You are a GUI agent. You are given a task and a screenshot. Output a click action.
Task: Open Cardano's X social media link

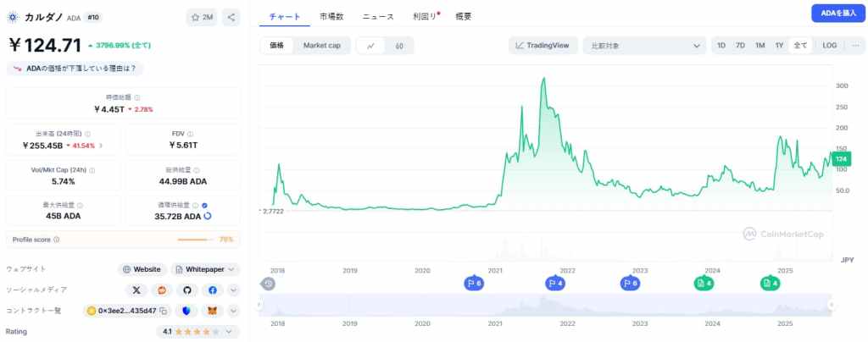point(136,290)
